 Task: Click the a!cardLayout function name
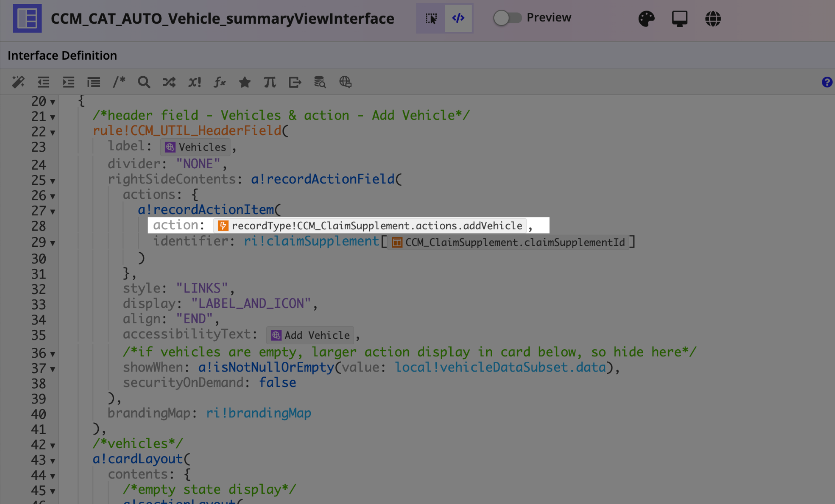[137, 459]
